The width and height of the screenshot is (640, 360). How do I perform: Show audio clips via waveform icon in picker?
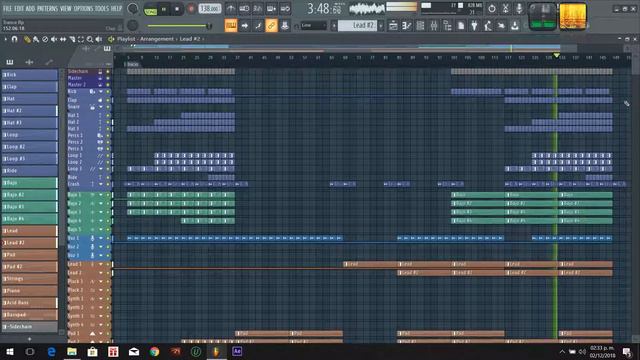[x=29, y=62]
